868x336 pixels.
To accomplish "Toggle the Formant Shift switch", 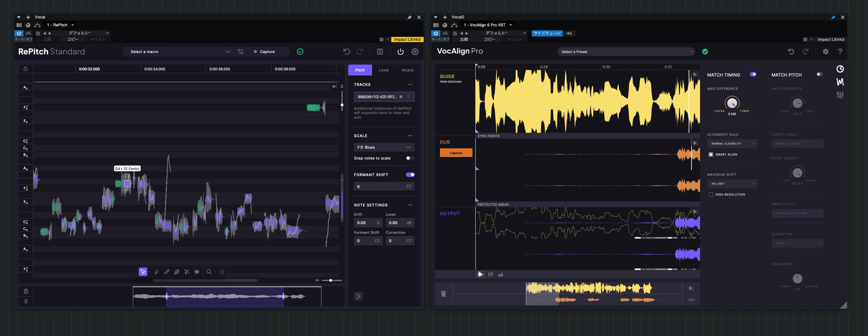I will point(410,175).
